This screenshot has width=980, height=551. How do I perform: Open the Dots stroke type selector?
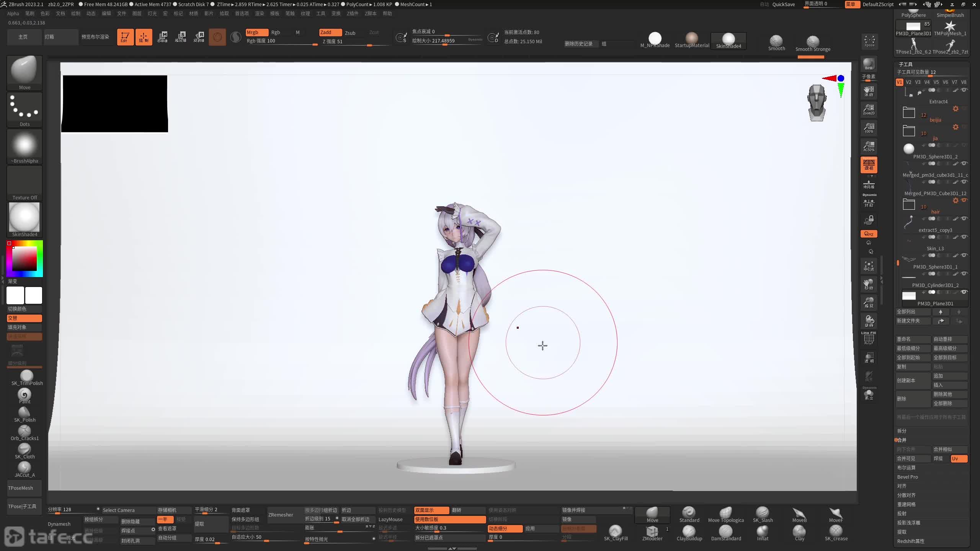point(24,109)
